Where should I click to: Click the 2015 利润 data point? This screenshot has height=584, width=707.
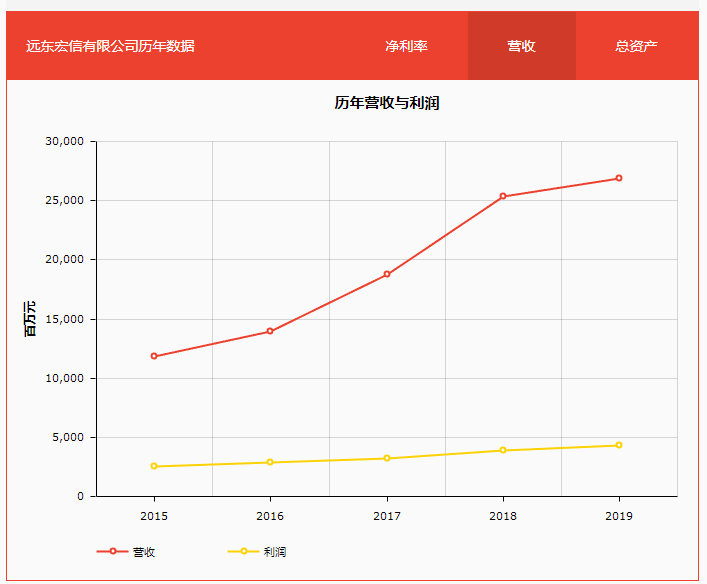[154, 466]
